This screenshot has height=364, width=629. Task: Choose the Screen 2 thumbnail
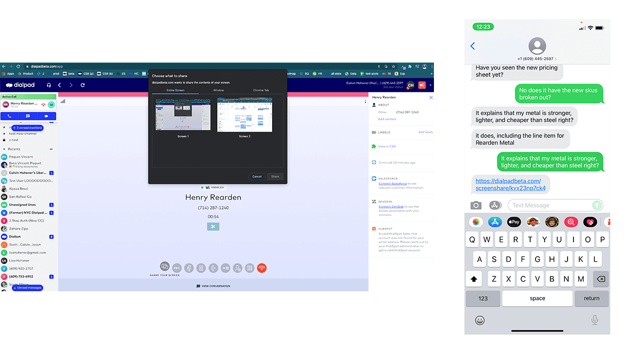click(x=245, y=115)
